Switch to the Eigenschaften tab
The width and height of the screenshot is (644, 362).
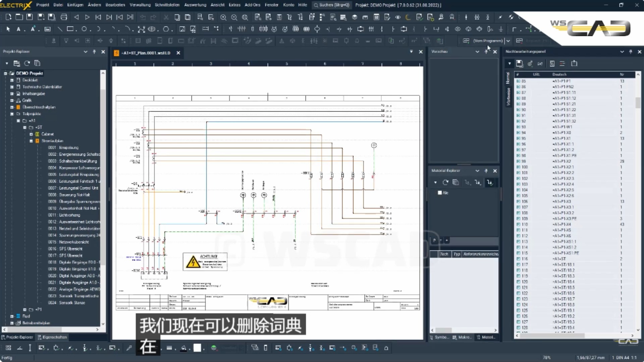tap(52, 337)
